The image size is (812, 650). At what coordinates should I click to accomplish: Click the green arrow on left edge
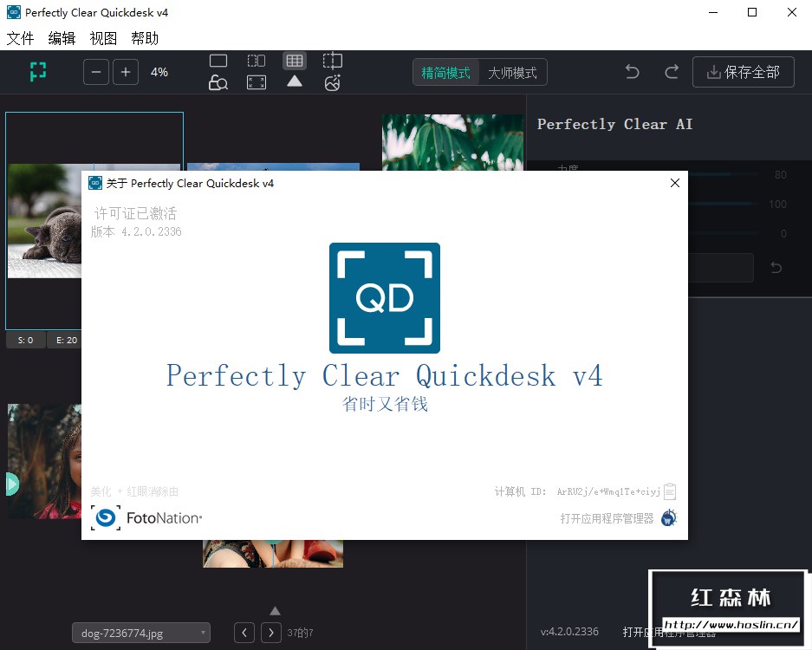point(12,484)
